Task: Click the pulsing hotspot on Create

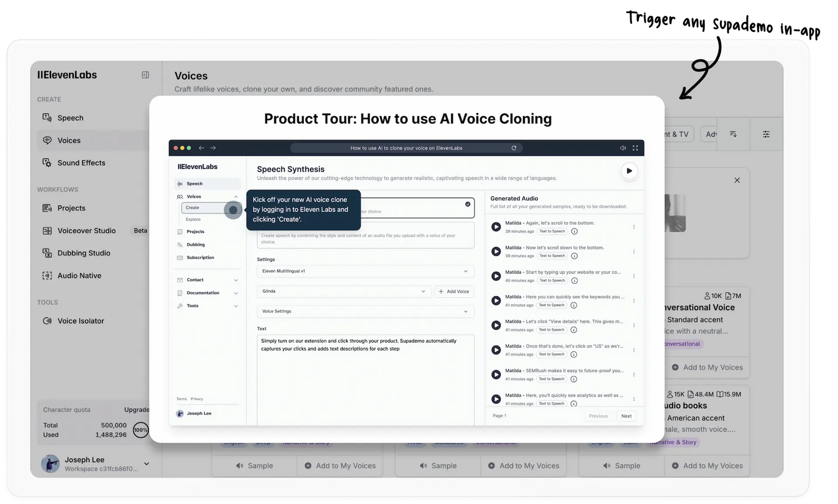Action: point(233,210)
